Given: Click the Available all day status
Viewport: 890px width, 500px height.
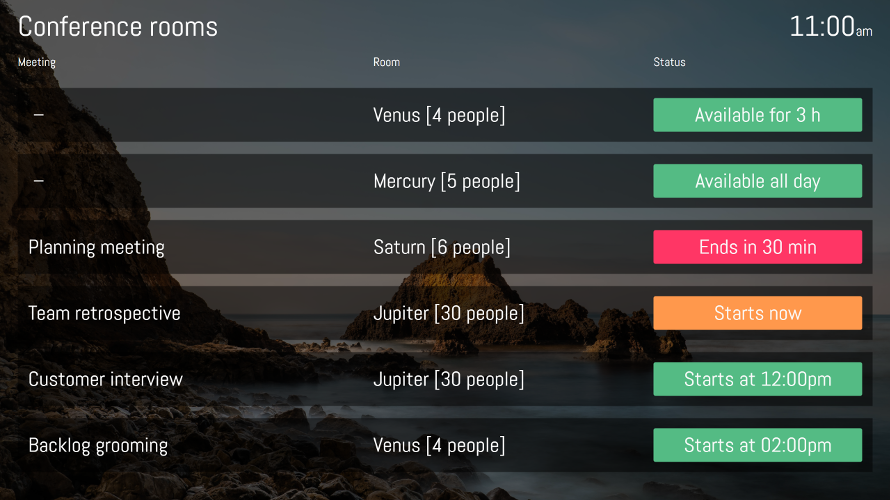Looking at the screenshot, I should [757, 181].
